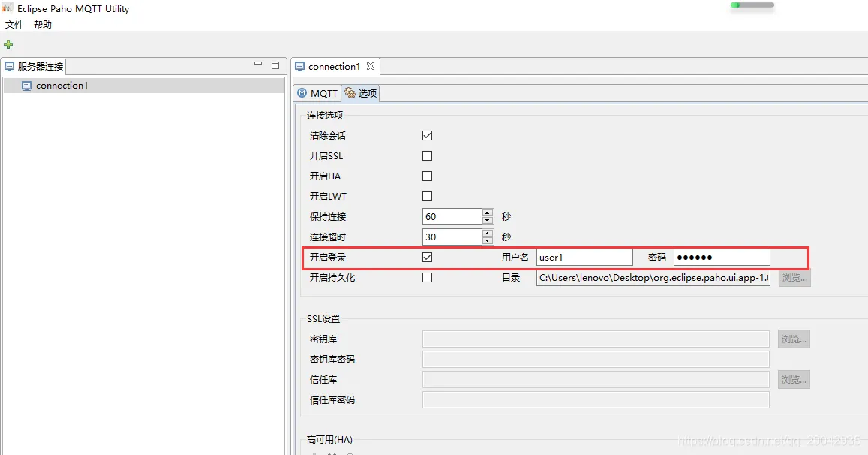
Task: Click the 连接选项 section label
Action: coord(325,116)
